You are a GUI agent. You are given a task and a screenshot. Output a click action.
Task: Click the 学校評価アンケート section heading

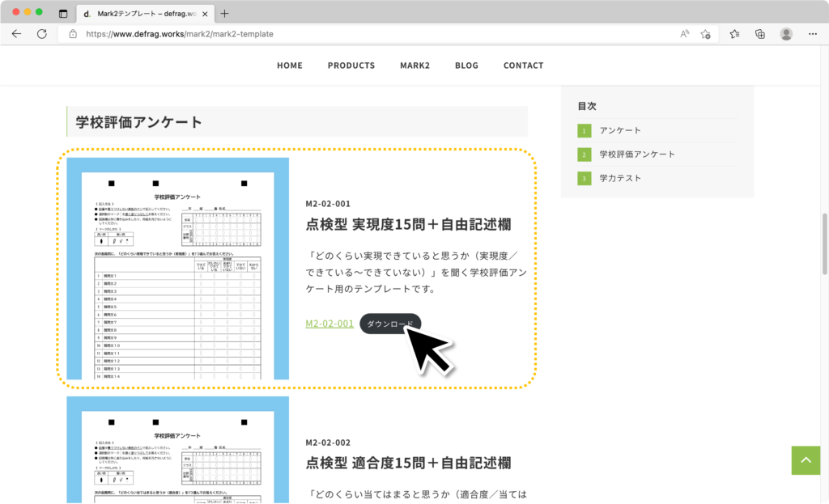(138, 122)
